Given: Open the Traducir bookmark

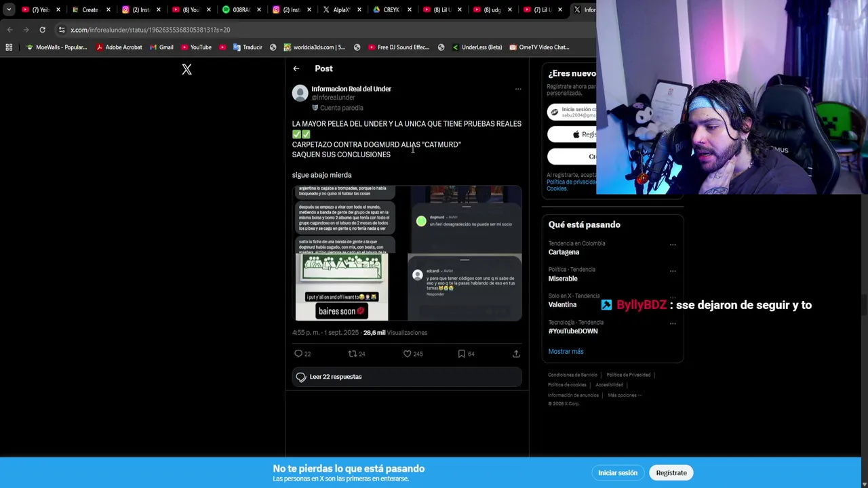Looking at the screenshot, I should click(x=248, y=47).
